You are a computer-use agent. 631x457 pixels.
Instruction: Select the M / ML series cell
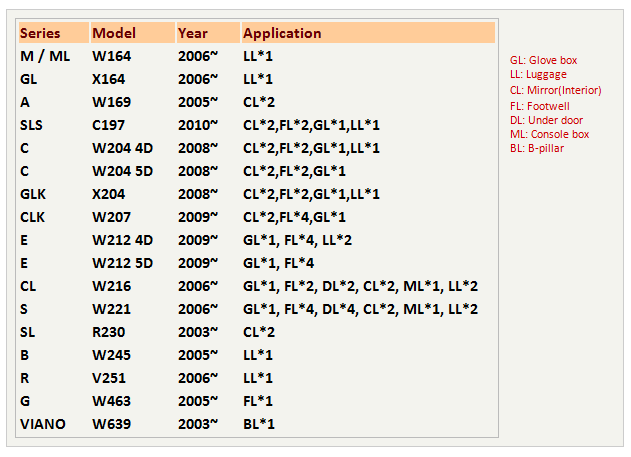tap(45, 56)
